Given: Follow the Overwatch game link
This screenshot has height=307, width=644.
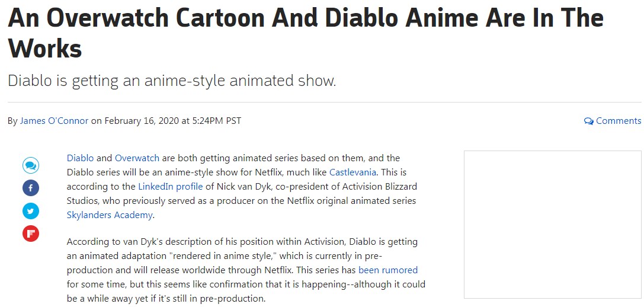Looking at the screenshot, I should click(x=137, y=158).
